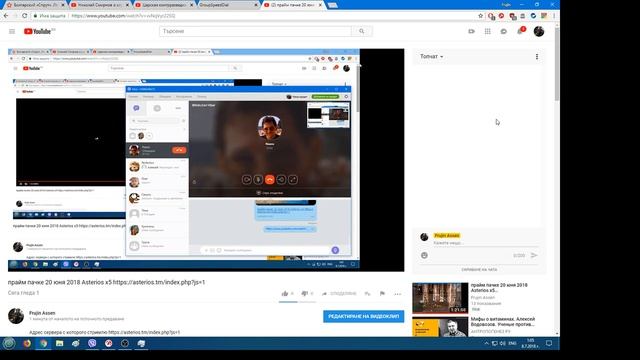Open the Windows action center

coord(549,343)
